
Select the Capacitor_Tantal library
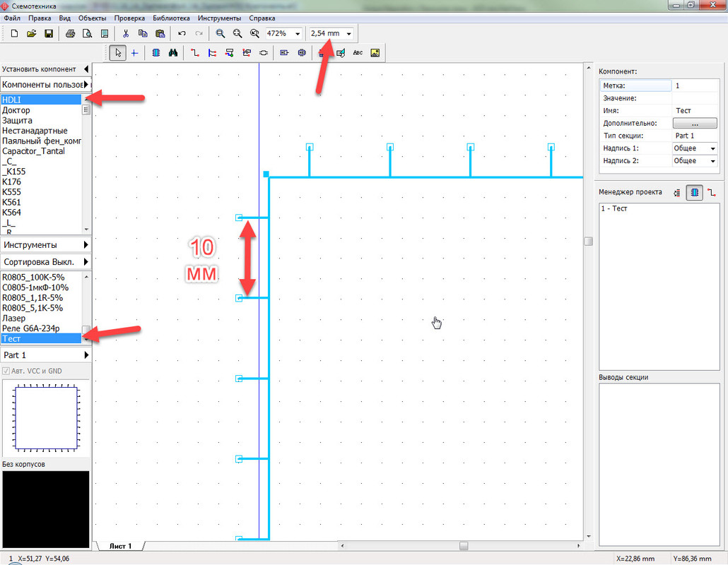pos(41,151)
